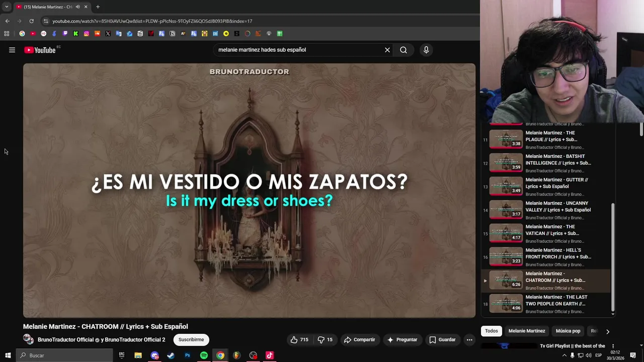Show more filter chips with arrow
644x362 pixels.
607,331
